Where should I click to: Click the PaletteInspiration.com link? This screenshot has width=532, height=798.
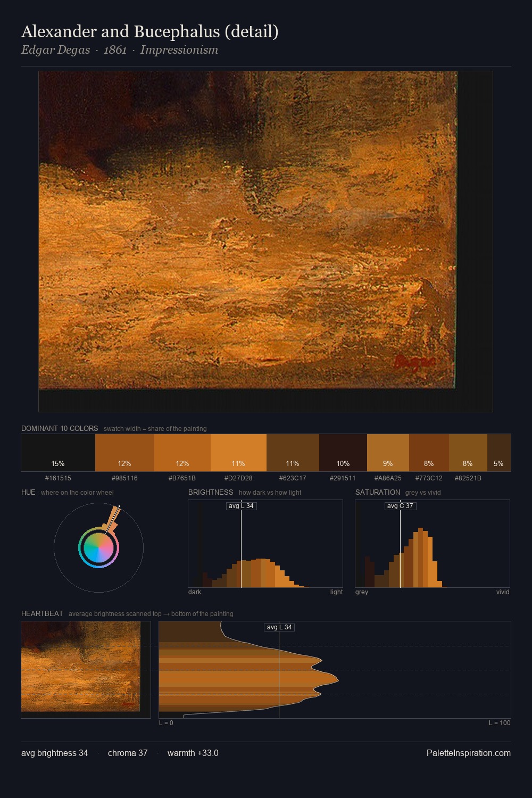(469, 753)
